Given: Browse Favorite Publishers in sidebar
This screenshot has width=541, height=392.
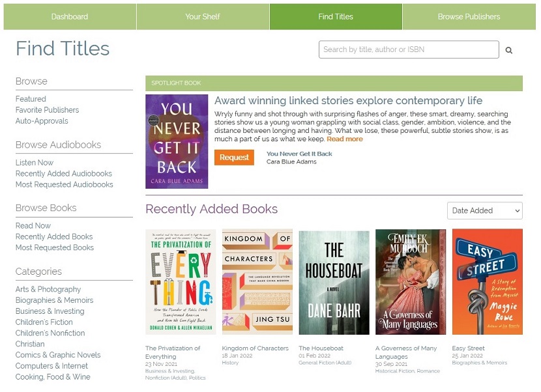Looking at the screenshot, I should (x=47, y=110).
